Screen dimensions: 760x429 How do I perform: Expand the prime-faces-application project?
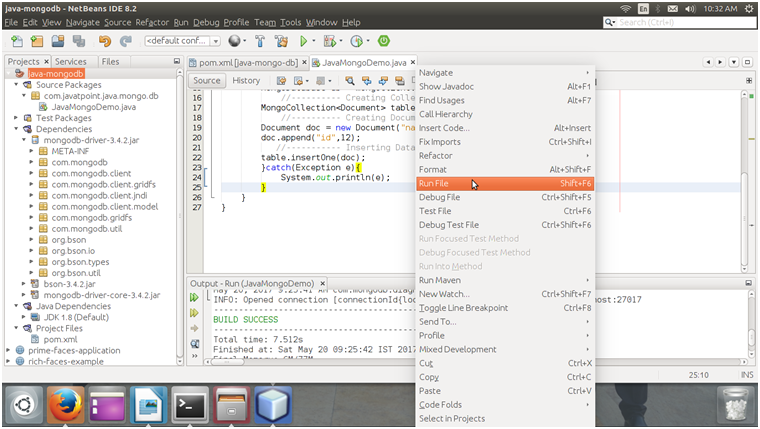[8, 350]
